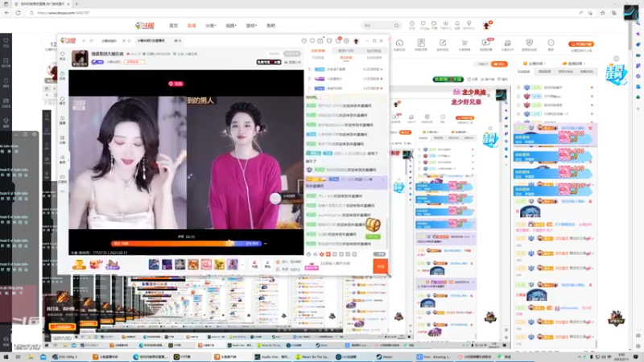This screenshot has width=644, height=362.
Task: Click the browser address bar URL
Action: point(64,13)
